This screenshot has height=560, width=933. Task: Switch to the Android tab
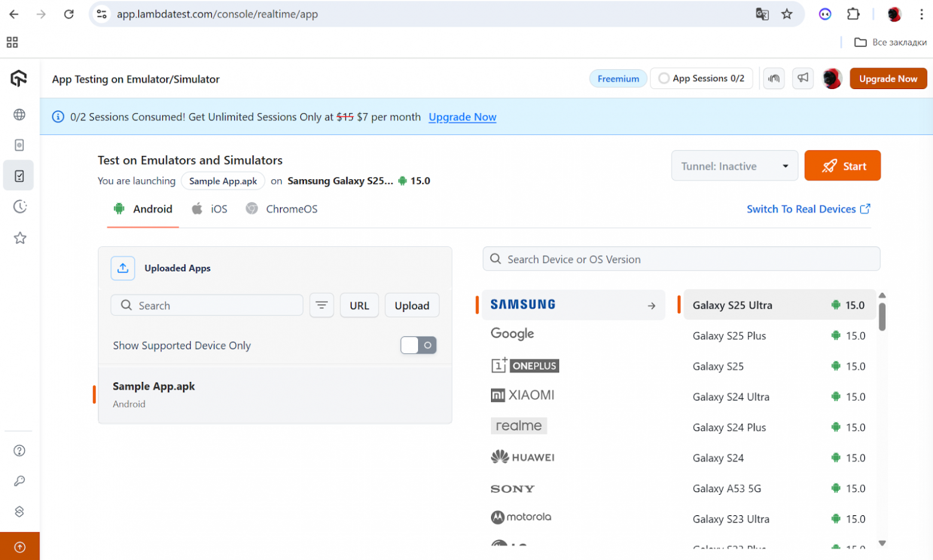[x=143, y=209]
